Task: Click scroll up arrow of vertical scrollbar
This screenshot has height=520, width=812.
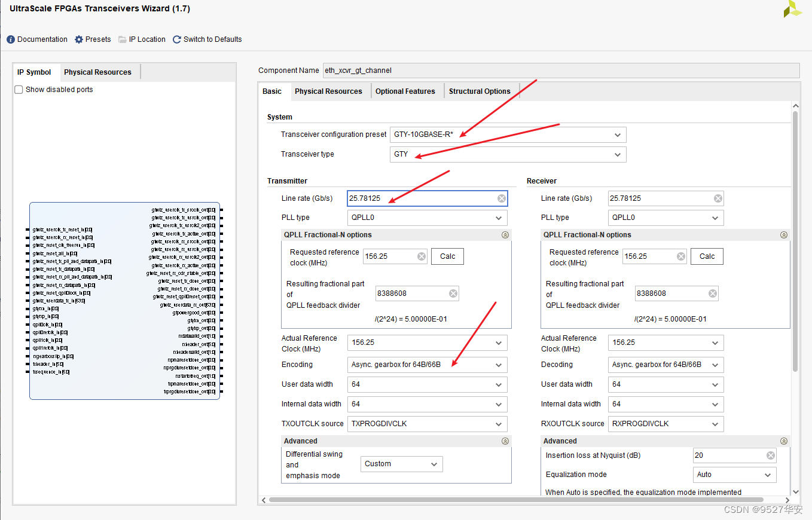Action: point(795,106)
